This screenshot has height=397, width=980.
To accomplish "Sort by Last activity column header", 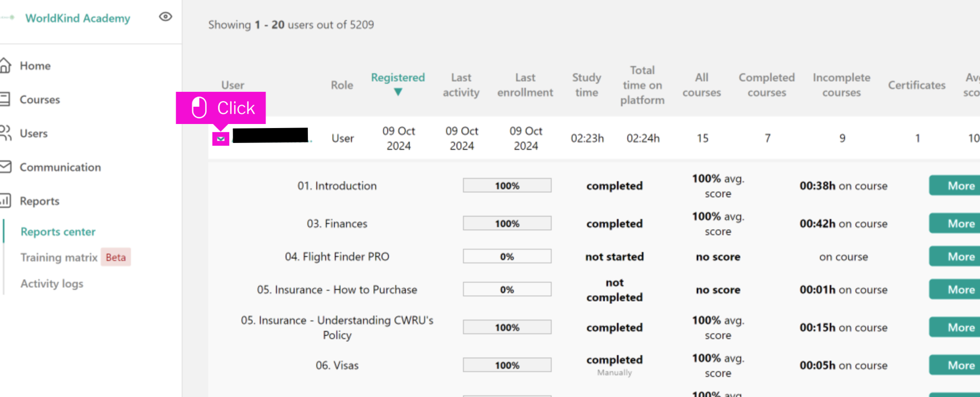I will [461, 85].
